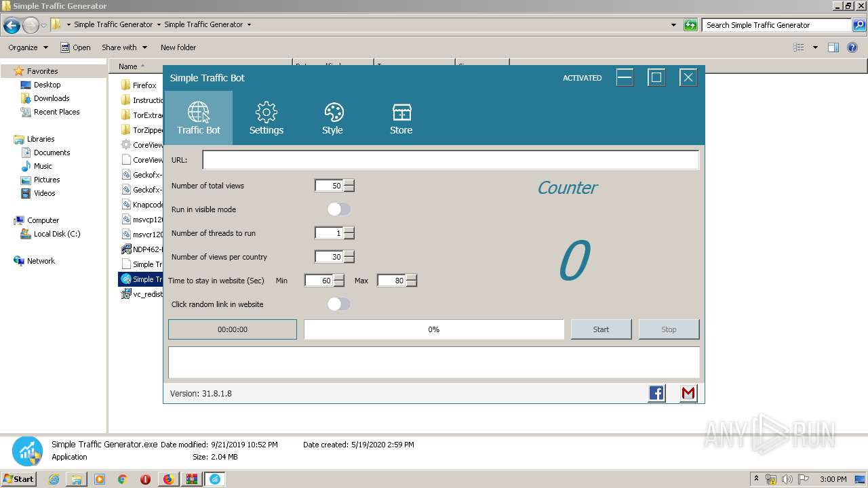Click the WinRAR taskbar icon

pos(192,479)
